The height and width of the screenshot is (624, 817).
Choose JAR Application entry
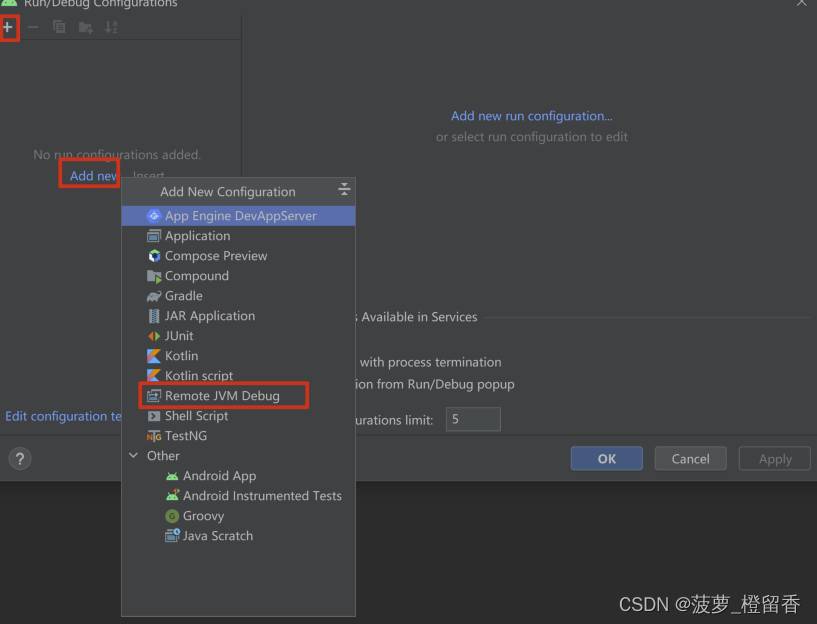238,316
